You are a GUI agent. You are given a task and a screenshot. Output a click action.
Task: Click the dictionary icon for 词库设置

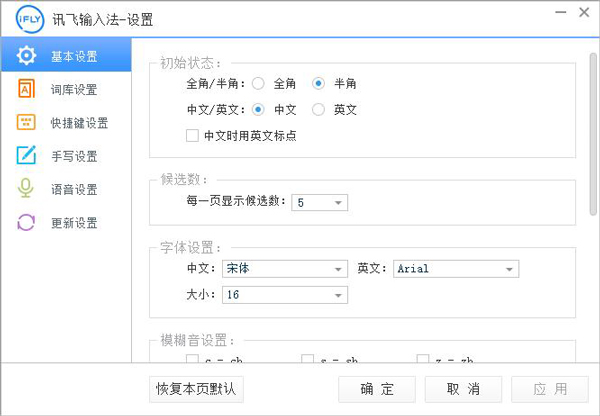(x=26, y=88)
